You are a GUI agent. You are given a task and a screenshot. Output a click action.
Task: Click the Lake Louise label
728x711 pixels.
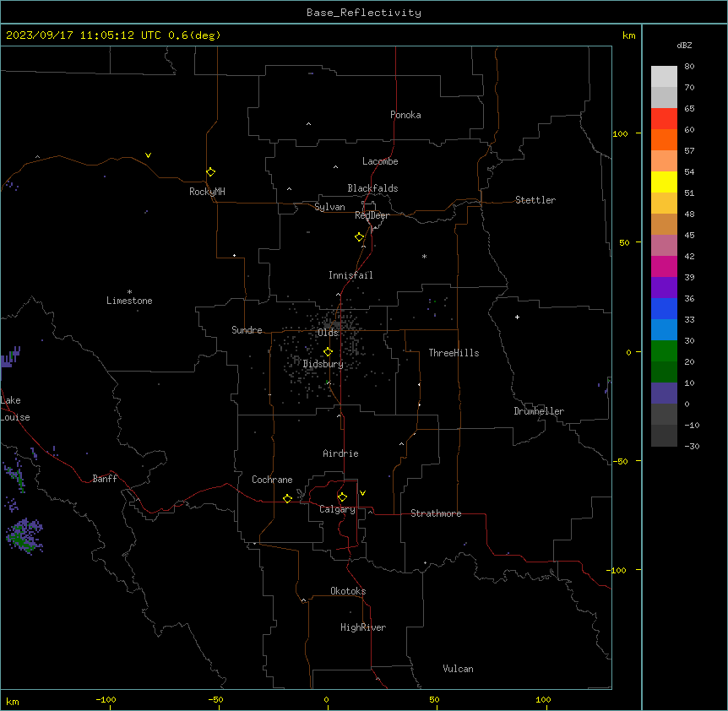pyautogui.click(x=15, y=409)
